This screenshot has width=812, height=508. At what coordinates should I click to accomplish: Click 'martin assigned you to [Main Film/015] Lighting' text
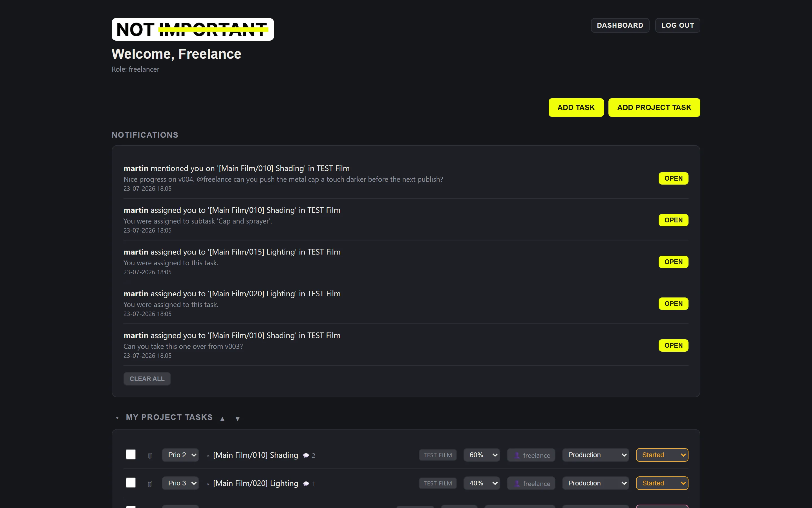point(232,252)
